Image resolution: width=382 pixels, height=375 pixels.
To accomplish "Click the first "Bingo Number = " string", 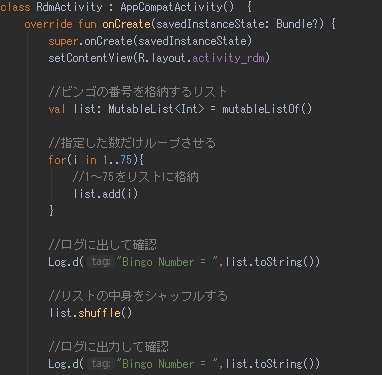I will pyautogui.click(x=167, y=262).
